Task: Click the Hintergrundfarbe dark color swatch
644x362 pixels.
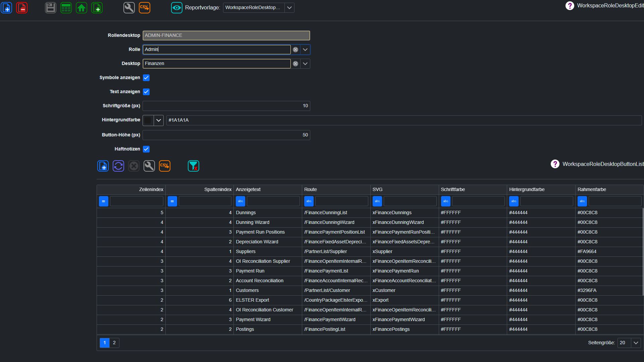Action: click(x=148, y=120)
